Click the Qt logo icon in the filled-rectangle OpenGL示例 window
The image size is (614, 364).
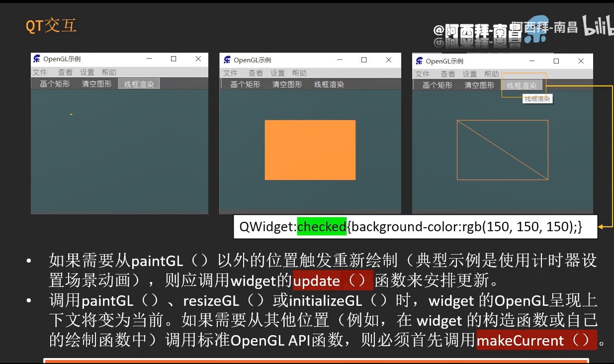[x=227, y=60]
